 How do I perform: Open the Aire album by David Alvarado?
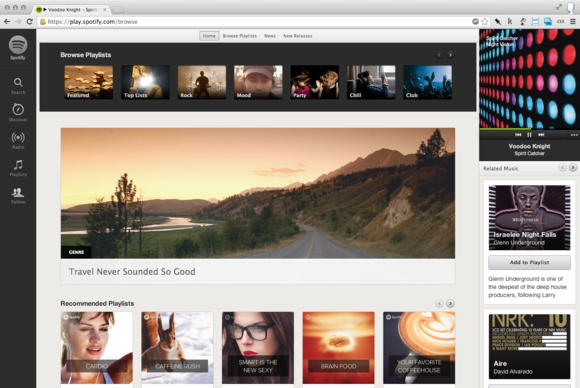coord(529,347)
